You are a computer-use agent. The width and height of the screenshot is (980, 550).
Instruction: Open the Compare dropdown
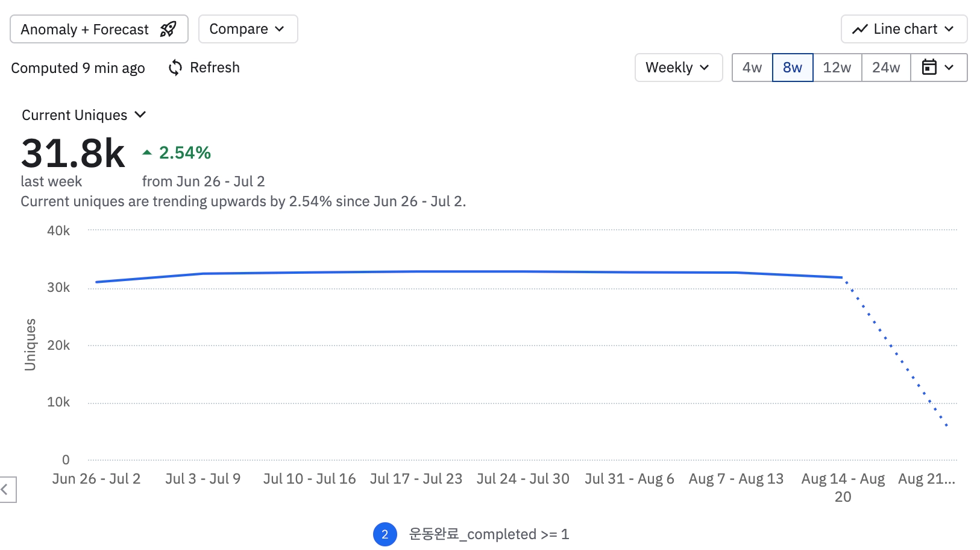click(247, 29)
